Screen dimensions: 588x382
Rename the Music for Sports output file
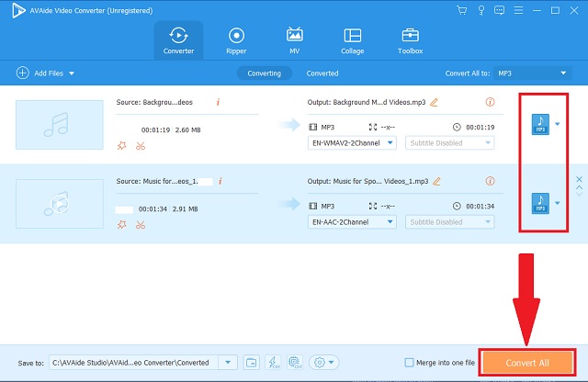[x=436, y=181]
